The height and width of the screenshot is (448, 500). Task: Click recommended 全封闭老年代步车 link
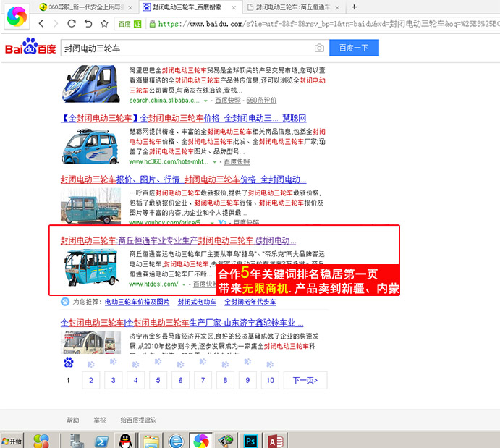[x=250, y=302]
